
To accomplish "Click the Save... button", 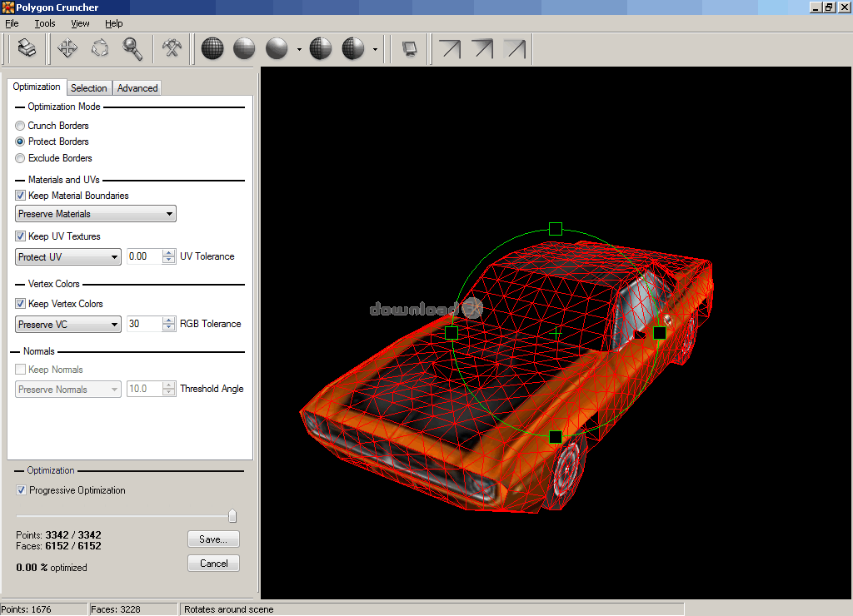I will click(213, 539).
